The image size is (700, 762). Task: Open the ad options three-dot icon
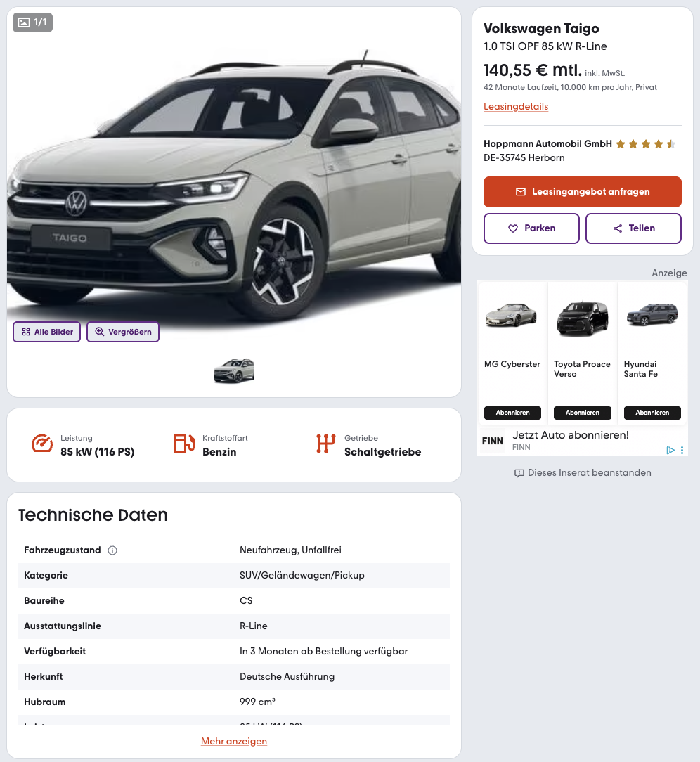coord(682,450)
